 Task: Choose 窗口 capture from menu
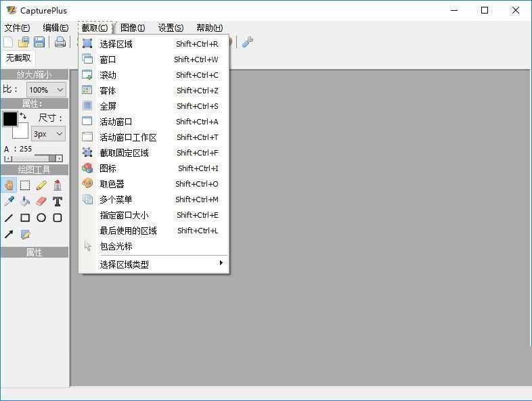(154, 60)
